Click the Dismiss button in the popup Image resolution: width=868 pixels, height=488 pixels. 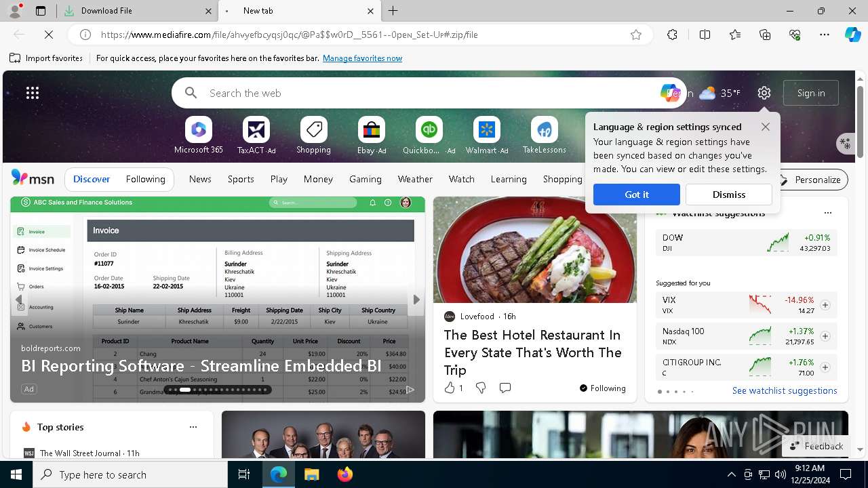[x=729, y=195]
